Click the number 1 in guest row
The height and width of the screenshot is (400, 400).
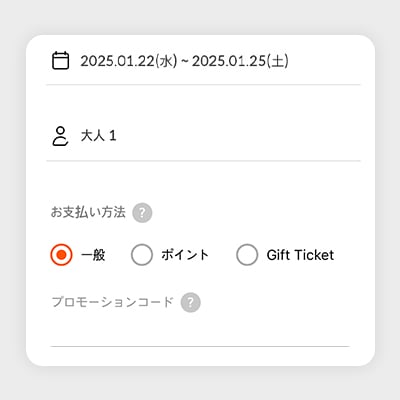tap(113, 136)
